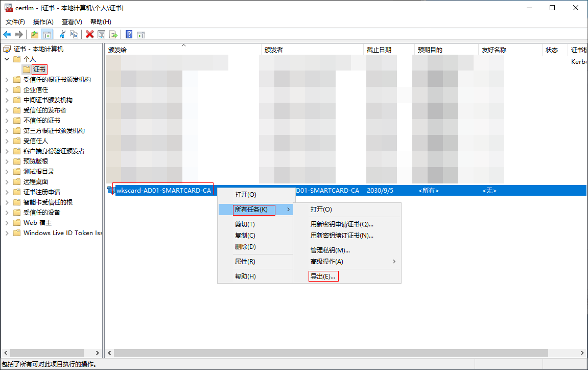This screenshot has height=370, width=588.
Task: Expand 第三方根证书颁发机构 node
Action: click(x=7, y=131)
